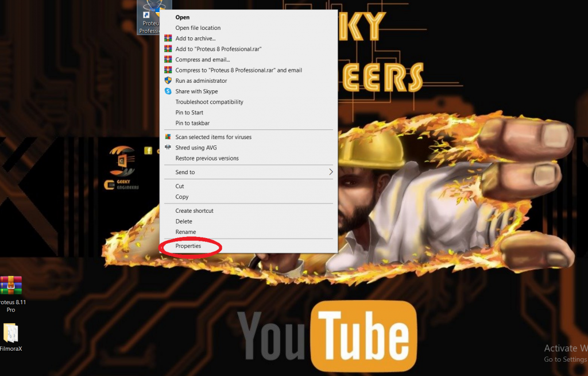Select Copy from the context menu

[x=249, y=197]
